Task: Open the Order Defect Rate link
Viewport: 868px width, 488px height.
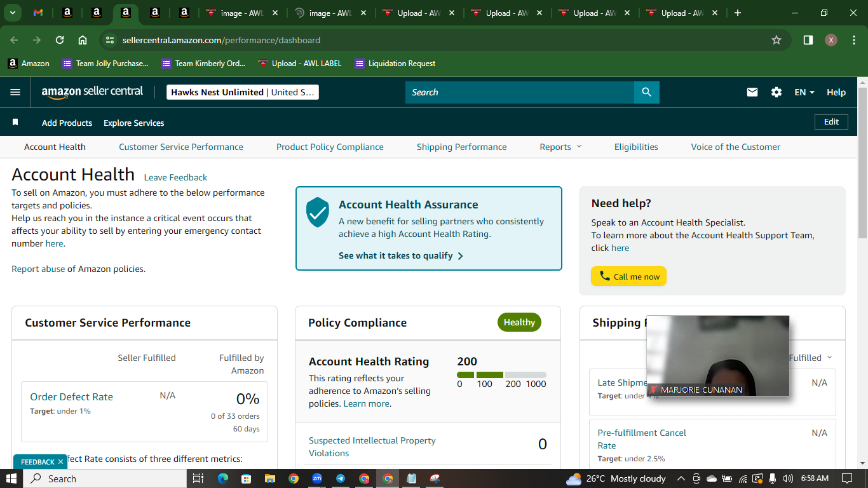Action: pos(71,396)
